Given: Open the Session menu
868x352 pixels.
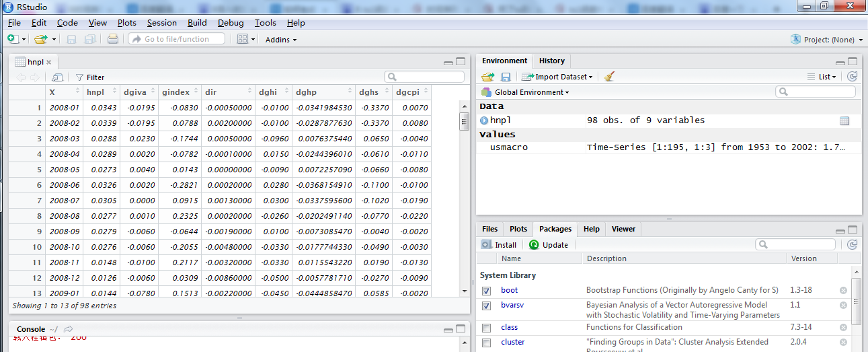Looking at the screenshot, I should coord(161,23).
